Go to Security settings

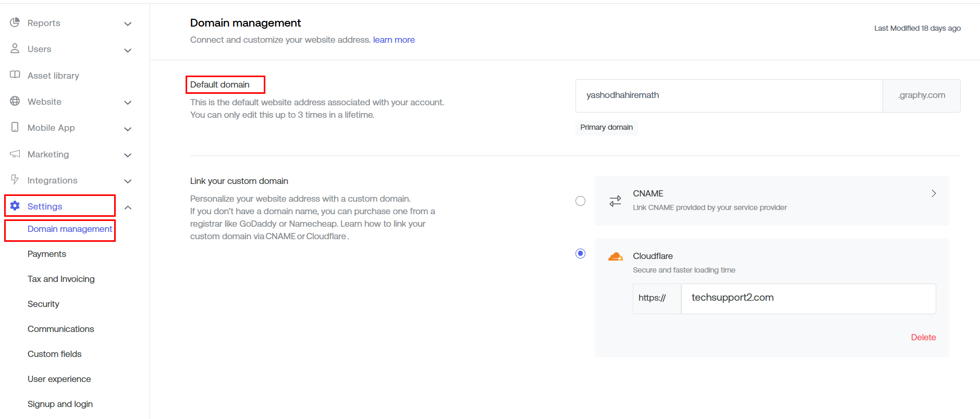[x=43, y=304]
